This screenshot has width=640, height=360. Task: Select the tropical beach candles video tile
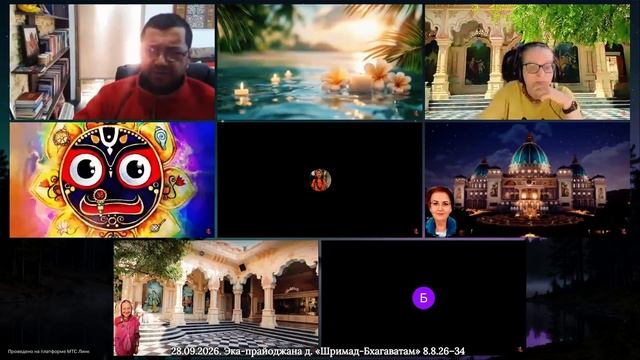point(320,62)
